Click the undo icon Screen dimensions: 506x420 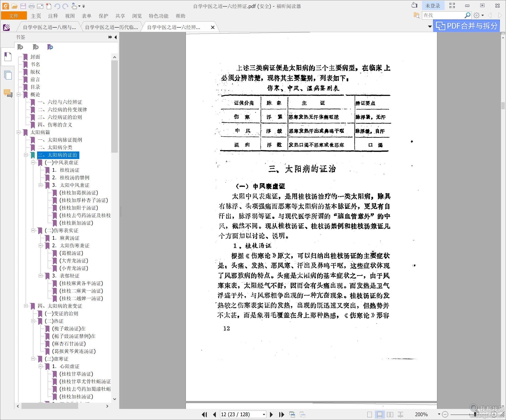point(57,6)
